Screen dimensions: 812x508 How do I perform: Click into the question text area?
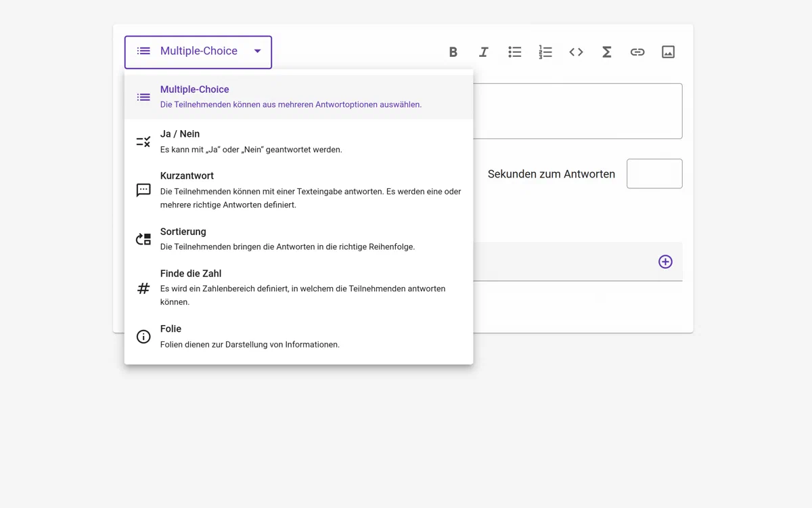[x=577, y=111]
